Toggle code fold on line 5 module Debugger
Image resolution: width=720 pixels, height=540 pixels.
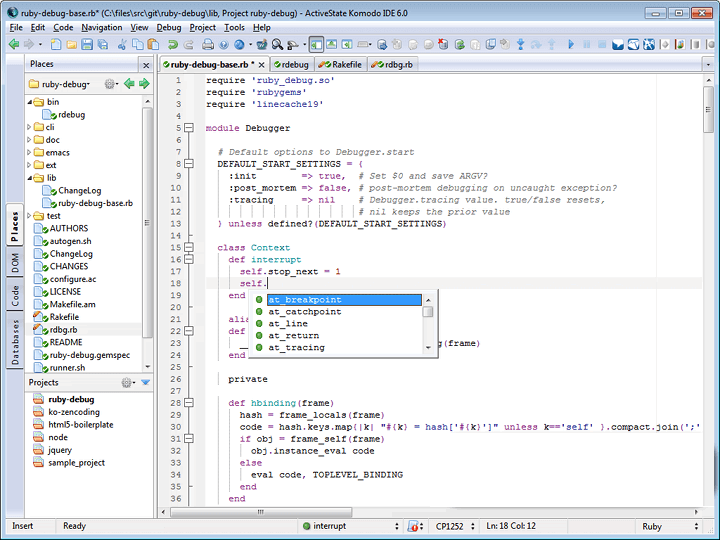189,128
